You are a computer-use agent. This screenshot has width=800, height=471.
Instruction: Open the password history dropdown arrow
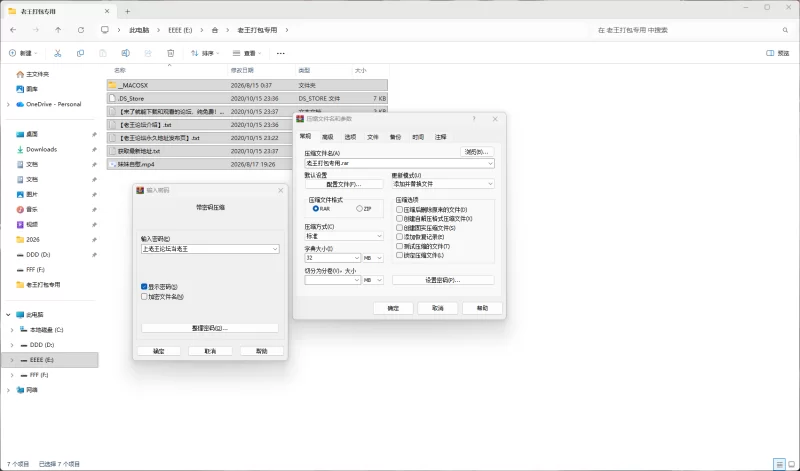click(x=275, y=249)
